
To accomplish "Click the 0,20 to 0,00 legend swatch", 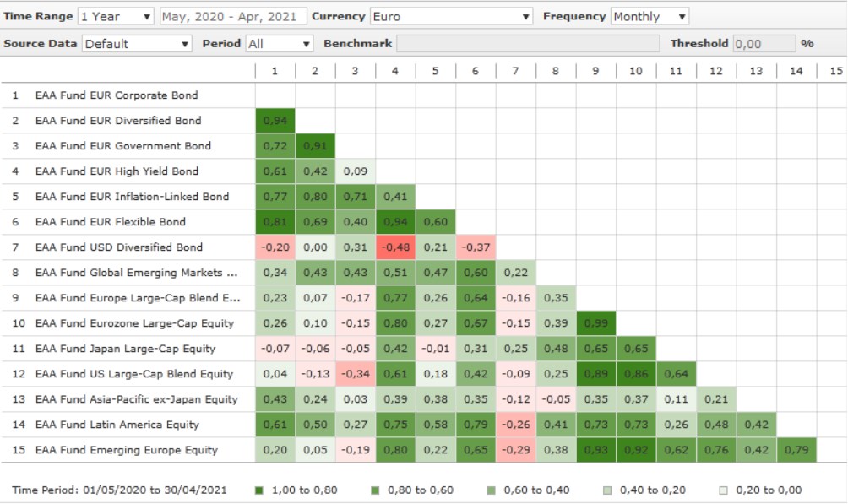I will [721, 490].
